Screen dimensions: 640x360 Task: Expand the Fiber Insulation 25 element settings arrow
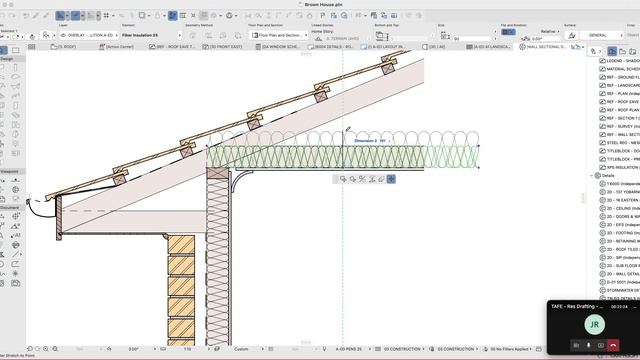click(180, 36)
